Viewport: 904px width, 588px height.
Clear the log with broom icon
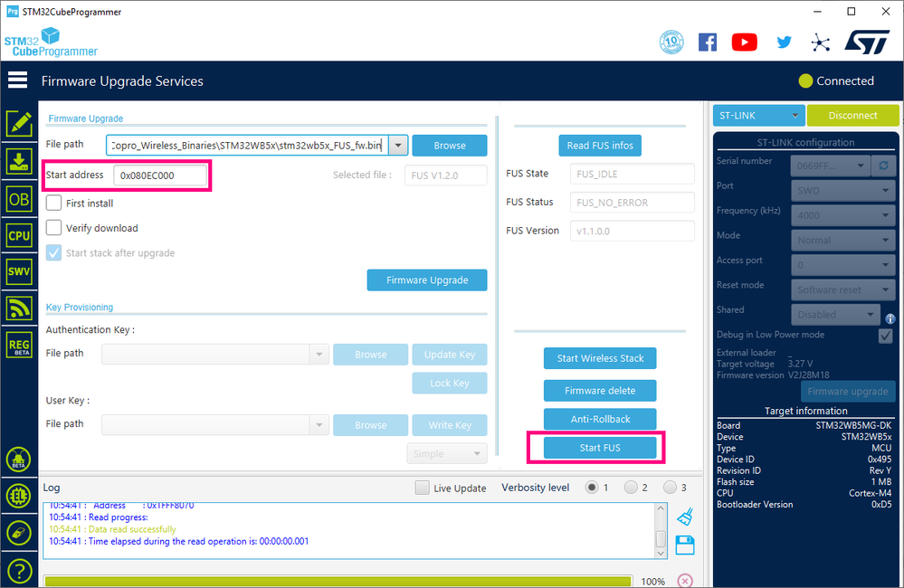(684, 517)
